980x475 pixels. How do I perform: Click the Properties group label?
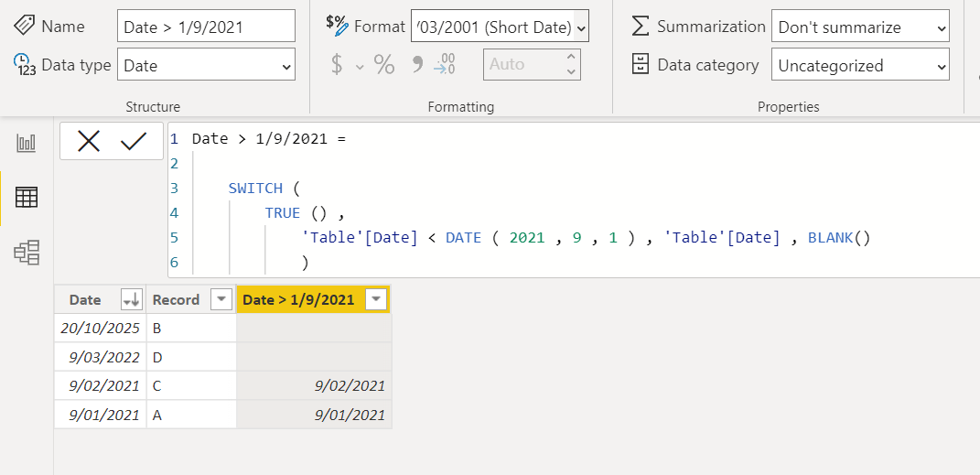coord(788,107)
